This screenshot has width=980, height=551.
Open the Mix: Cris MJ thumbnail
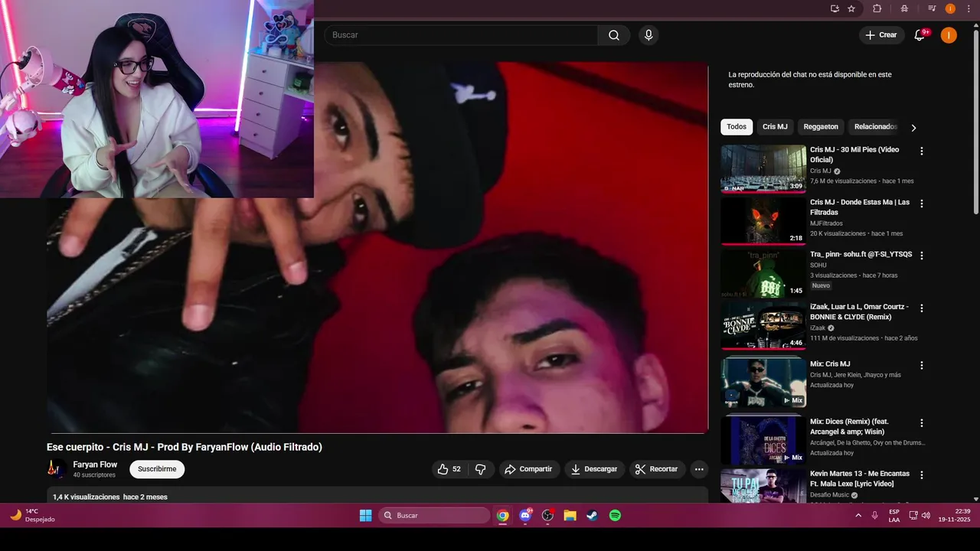pyautogui.click(x=763, y=383)
